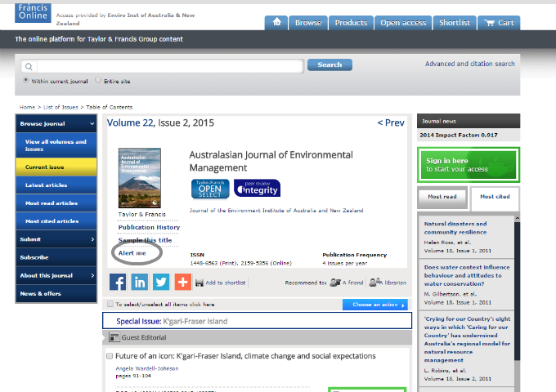The height and width of the screenshot is (392, 556).
Task: Share the journal on Twitter
Action: [161, 282]
